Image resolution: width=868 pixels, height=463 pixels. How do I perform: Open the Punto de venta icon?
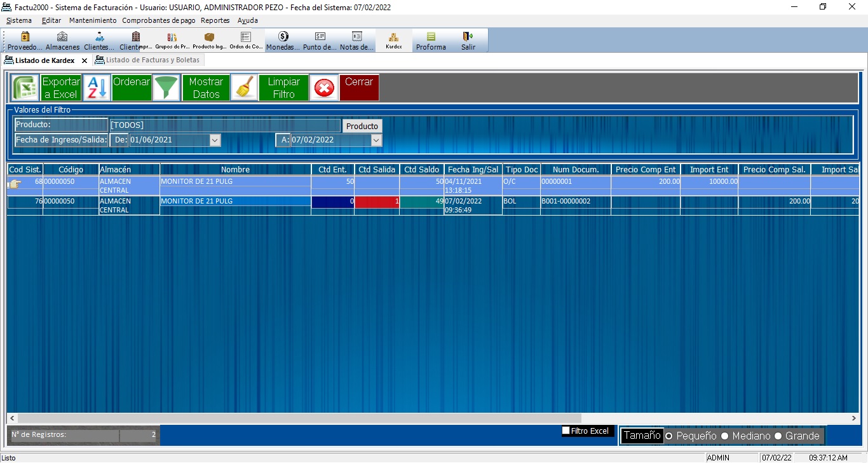pyautogui.click(x=320, y=41)
